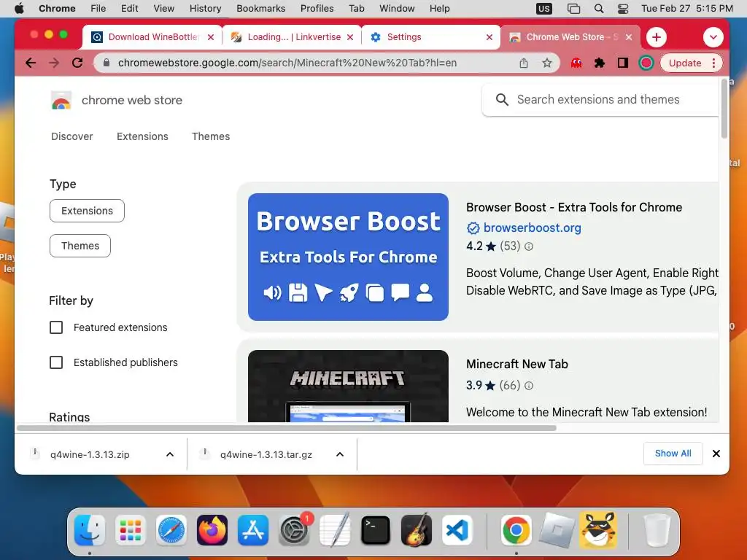Open Finder from the Dock
This screenshot has height=560, width=747.
[90, 530]
